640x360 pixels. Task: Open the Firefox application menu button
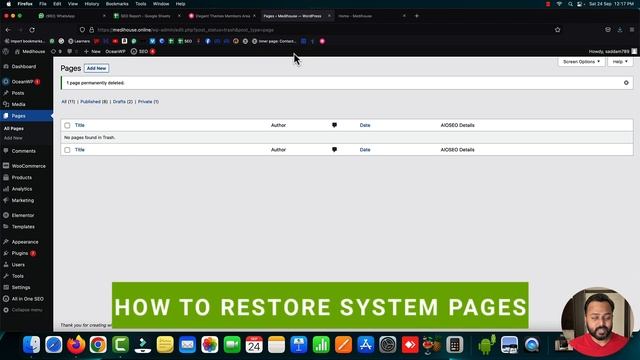[x=632, y=30]
